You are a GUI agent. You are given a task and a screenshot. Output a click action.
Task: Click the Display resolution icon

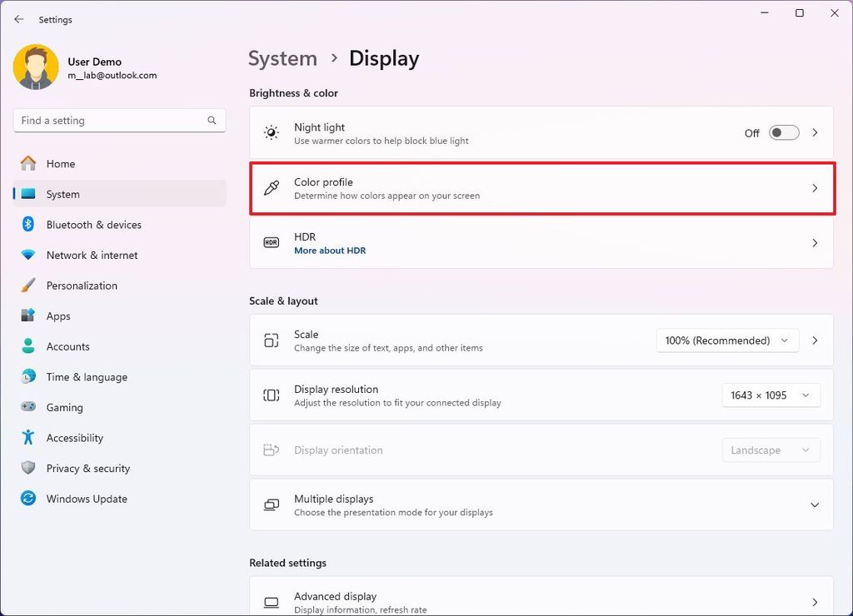(x=270, y=395)
